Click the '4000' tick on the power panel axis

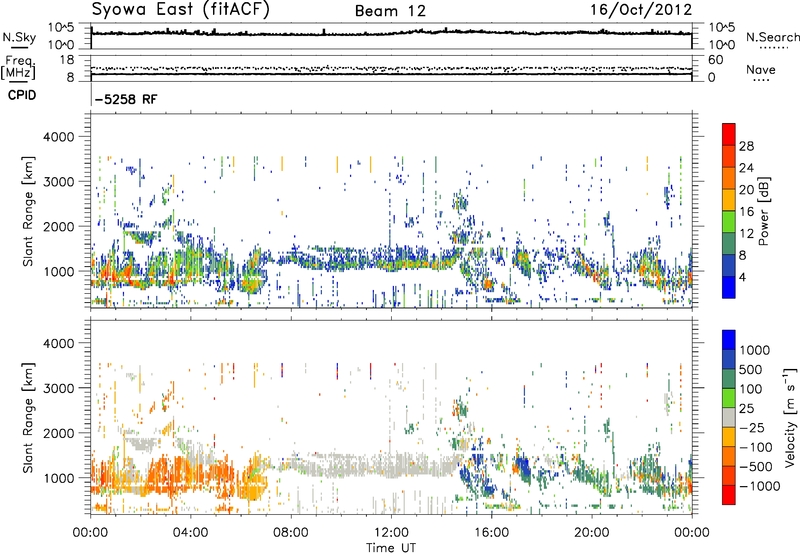61,137
